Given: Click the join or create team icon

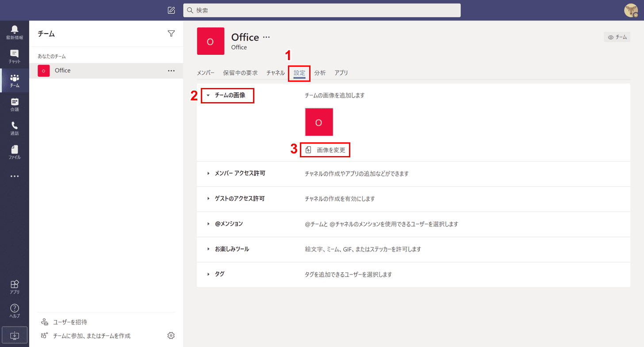Looking at the screenshot, I should [x=44, y=336].
